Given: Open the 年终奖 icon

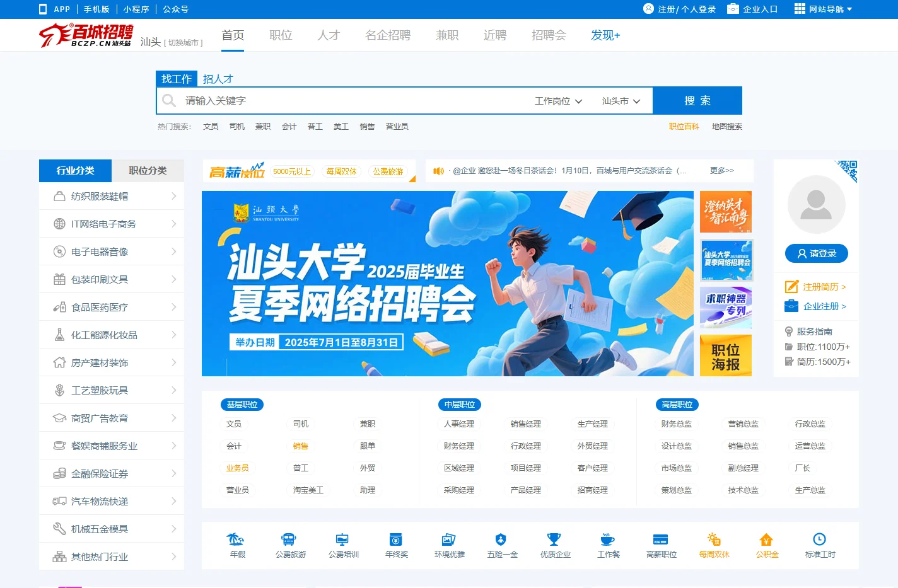Looking at the screenshot, I should point(396,539).
